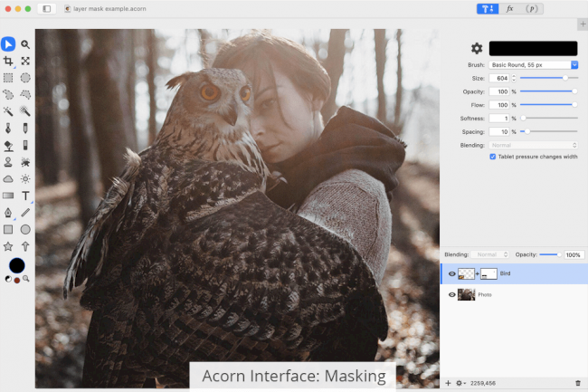Viewport: 588px width, 392px height.
Task: Click the Softness value field
Action: point(499,119)
